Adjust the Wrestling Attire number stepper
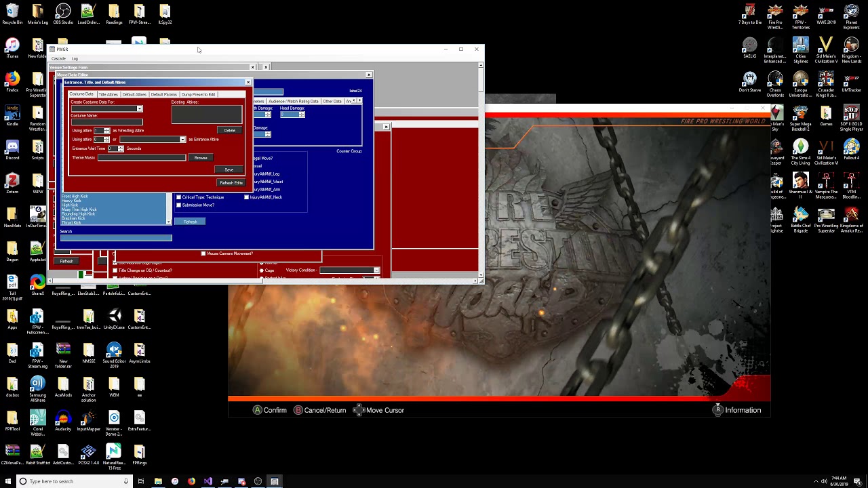This screenshot has height=488, width=868. 106,130
